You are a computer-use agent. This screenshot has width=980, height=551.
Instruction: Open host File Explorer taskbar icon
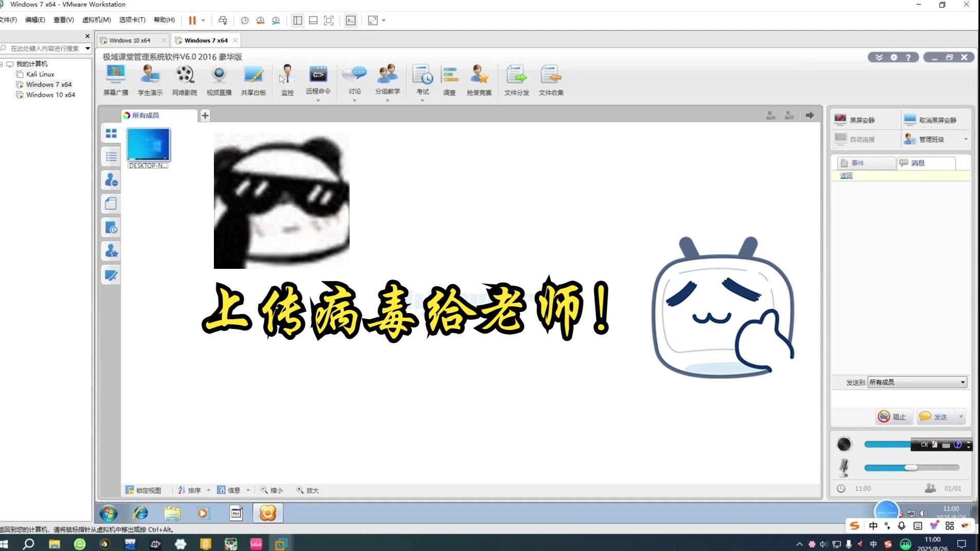55,544
